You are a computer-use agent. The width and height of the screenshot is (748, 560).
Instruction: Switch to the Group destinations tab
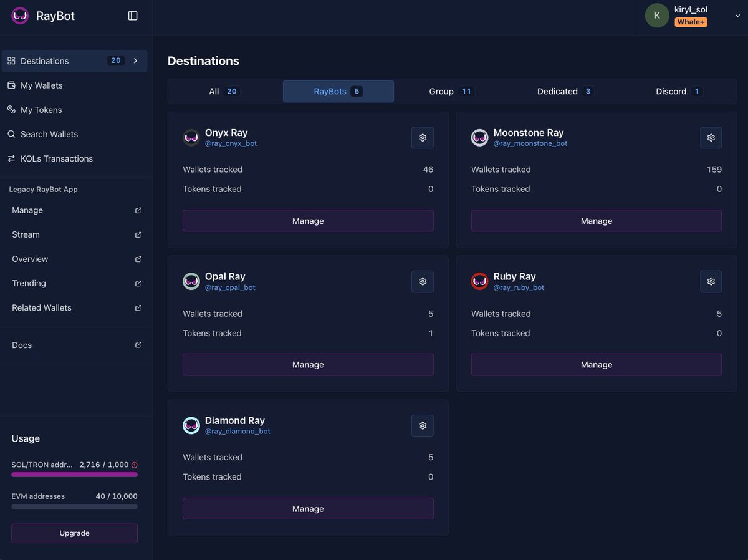pyautogui.click(x=451, y=90)
